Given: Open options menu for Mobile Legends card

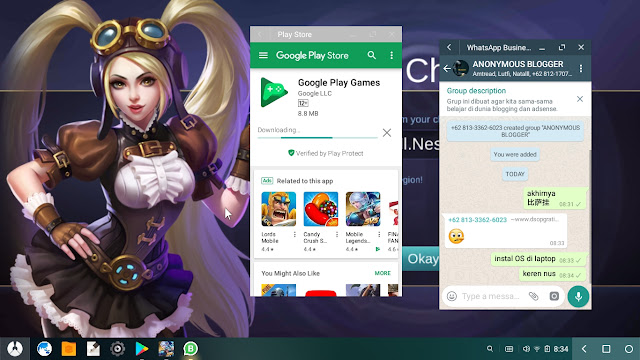Looking at the screenshot, I should click(x=379, y=235).
